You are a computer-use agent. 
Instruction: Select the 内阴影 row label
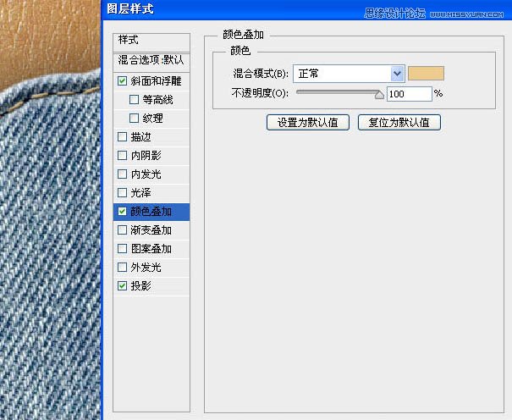point(146,156)
